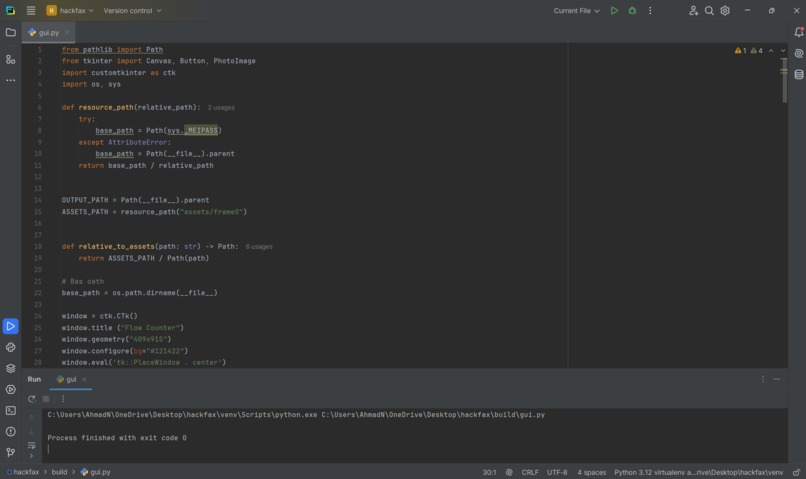Open the Terminal tool window icon
This screenshot has height=479, width=806.
(x=10, y=411)
